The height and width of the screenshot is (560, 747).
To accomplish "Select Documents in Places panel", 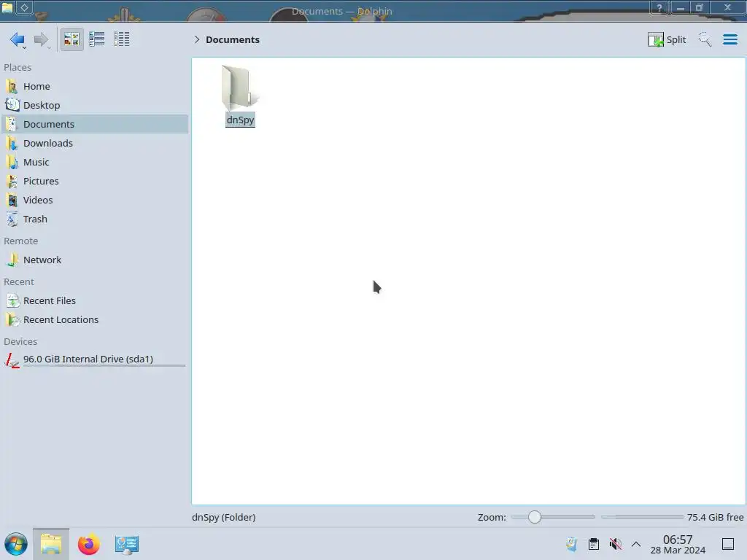I will click(95, 124).
